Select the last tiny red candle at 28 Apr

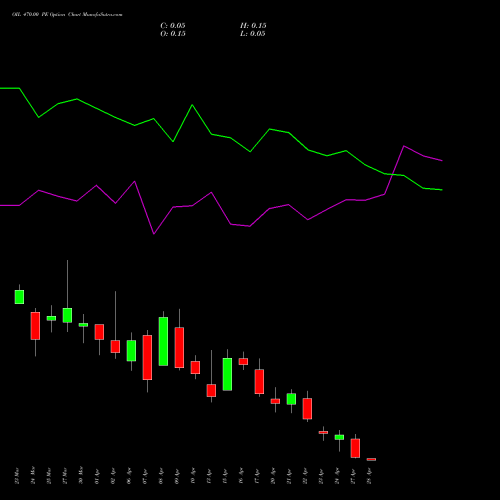[371, 459]
